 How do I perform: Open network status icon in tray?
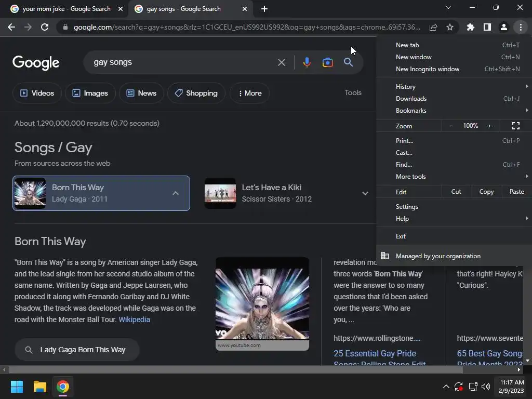(x=473, y=387)
